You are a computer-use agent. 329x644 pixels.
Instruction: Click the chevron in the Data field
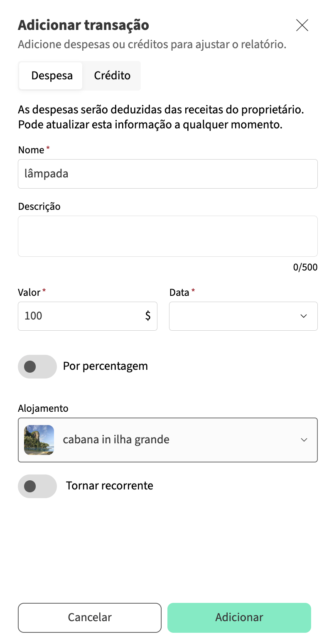pos(304,316)
